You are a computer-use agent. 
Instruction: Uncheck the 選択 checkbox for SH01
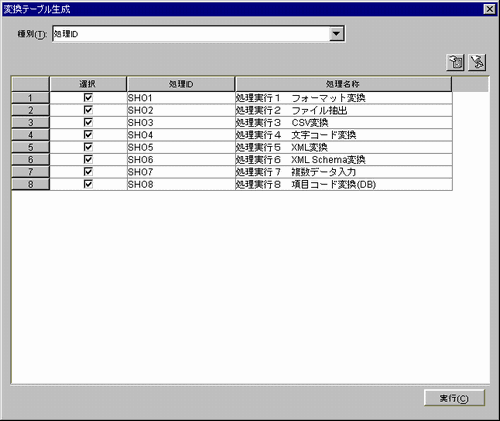click(88, 98)
